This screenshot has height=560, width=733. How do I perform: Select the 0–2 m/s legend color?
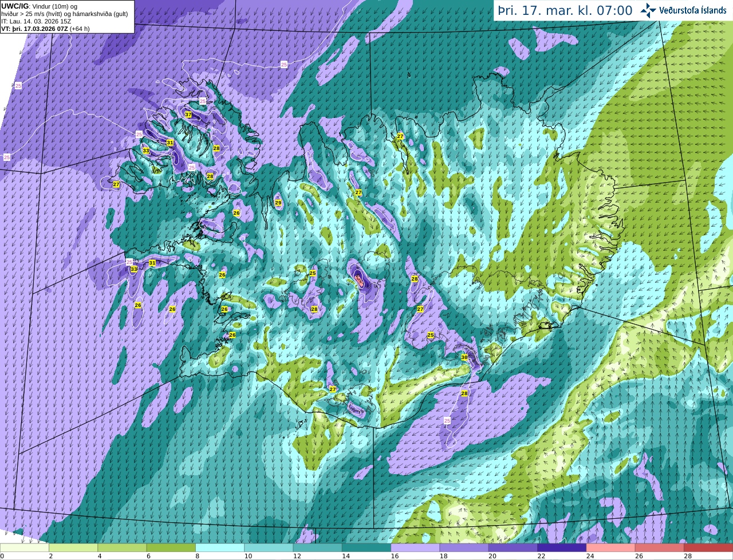pos(25,548)
